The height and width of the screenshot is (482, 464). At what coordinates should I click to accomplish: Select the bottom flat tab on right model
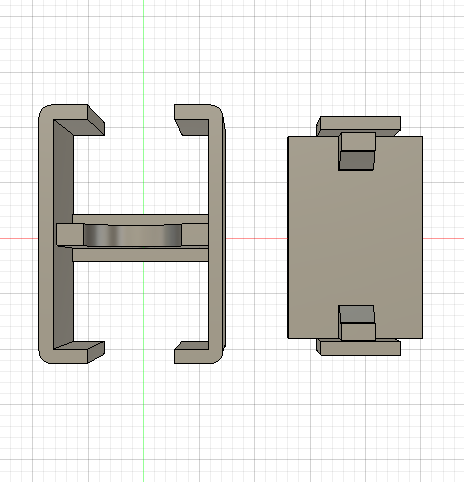pos(359,348)
